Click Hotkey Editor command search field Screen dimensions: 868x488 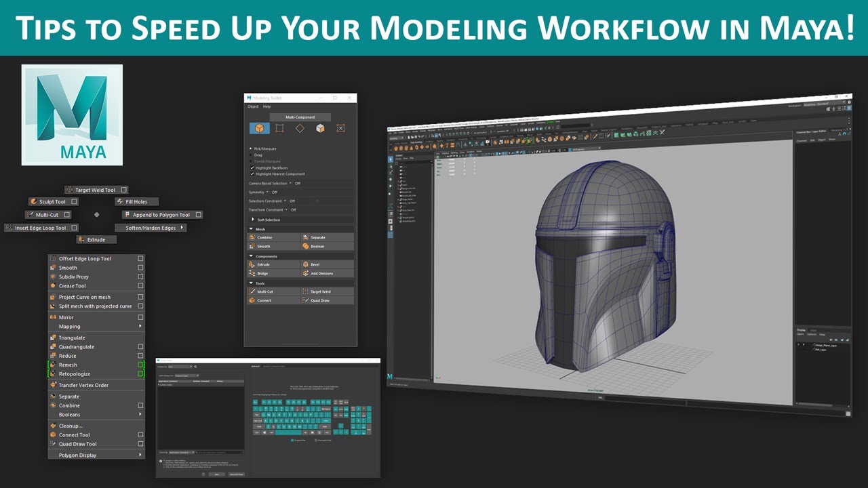click(219, 452)
